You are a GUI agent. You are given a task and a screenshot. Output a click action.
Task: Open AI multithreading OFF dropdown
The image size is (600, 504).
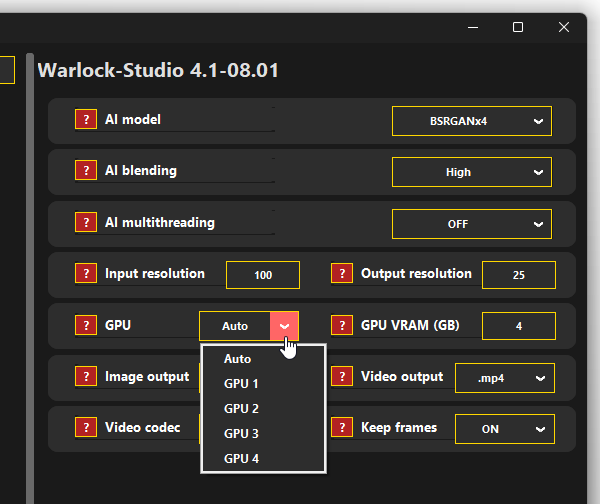(x=472, y=224)
